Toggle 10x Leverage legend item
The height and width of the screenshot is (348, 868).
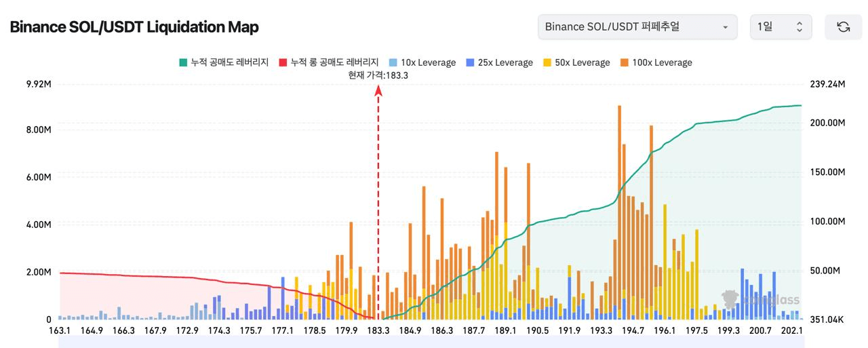tap(422, 62)
